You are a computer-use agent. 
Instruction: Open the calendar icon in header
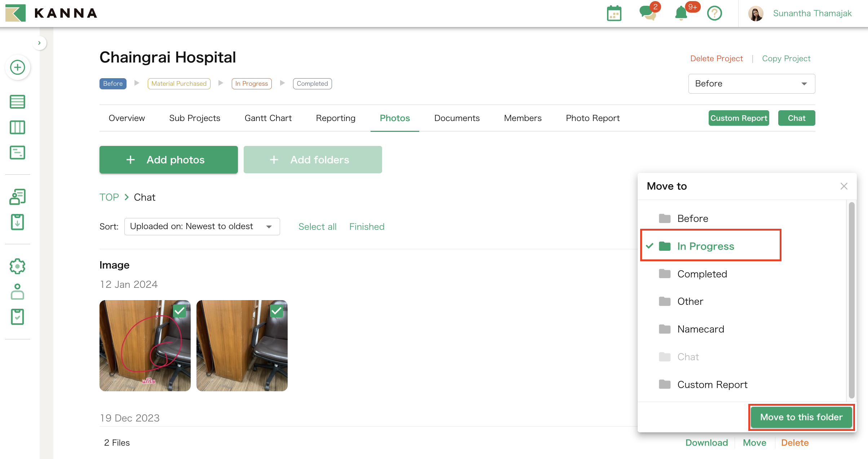614,14
